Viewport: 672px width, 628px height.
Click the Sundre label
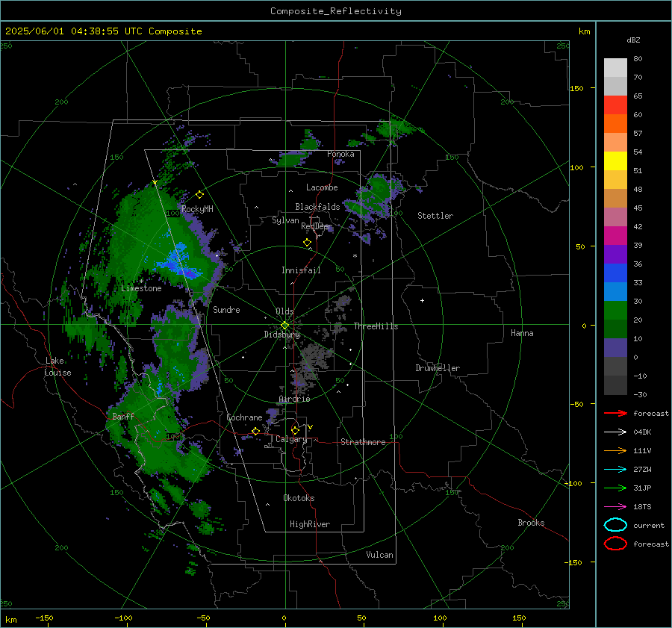[226, 309]
